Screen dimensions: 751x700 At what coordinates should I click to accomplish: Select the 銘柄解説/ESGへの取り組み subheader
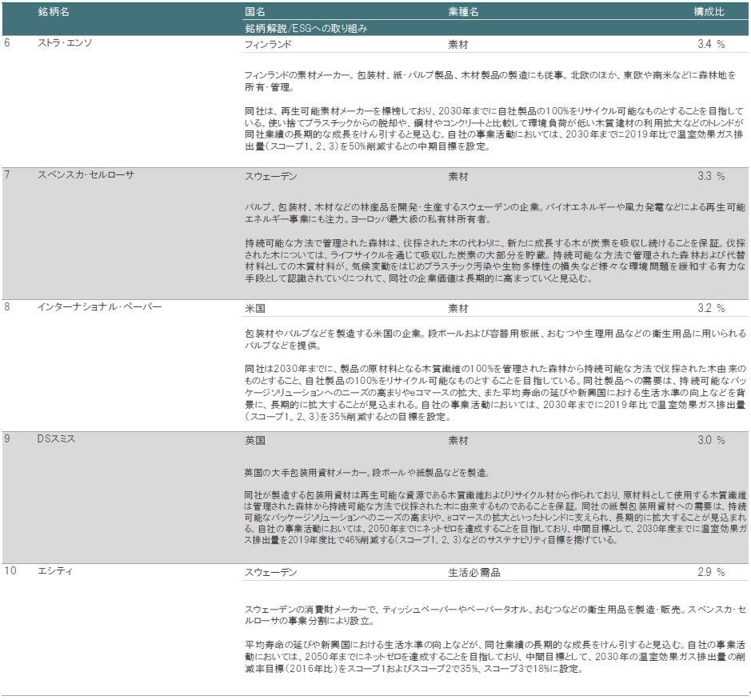(x=306, y=28)
